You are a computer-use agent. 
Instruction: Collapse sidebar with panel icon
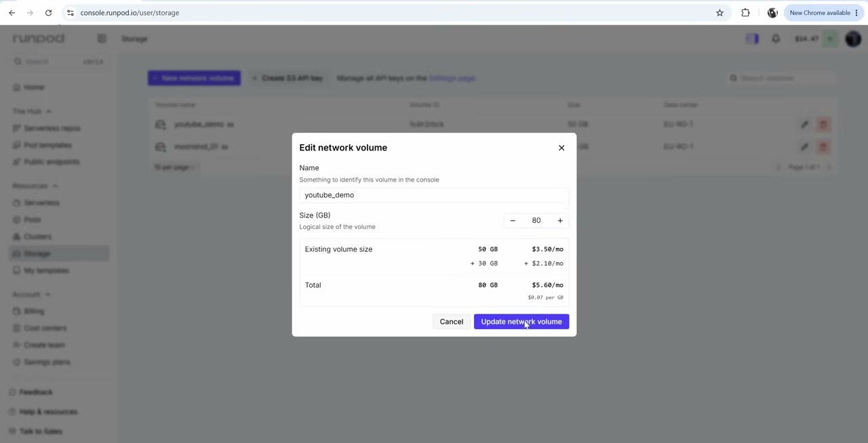(x=102, y=39)
